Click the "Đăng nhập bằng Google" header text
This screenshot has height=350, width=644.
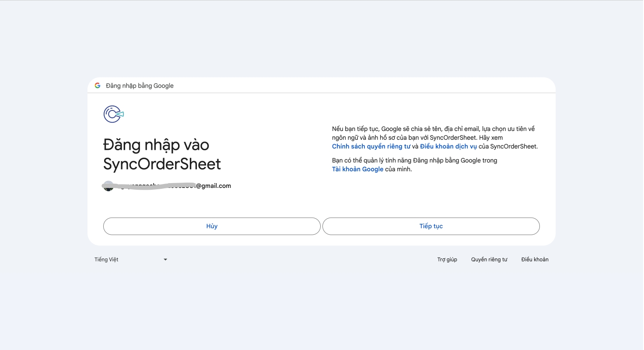tap(140, 86)
